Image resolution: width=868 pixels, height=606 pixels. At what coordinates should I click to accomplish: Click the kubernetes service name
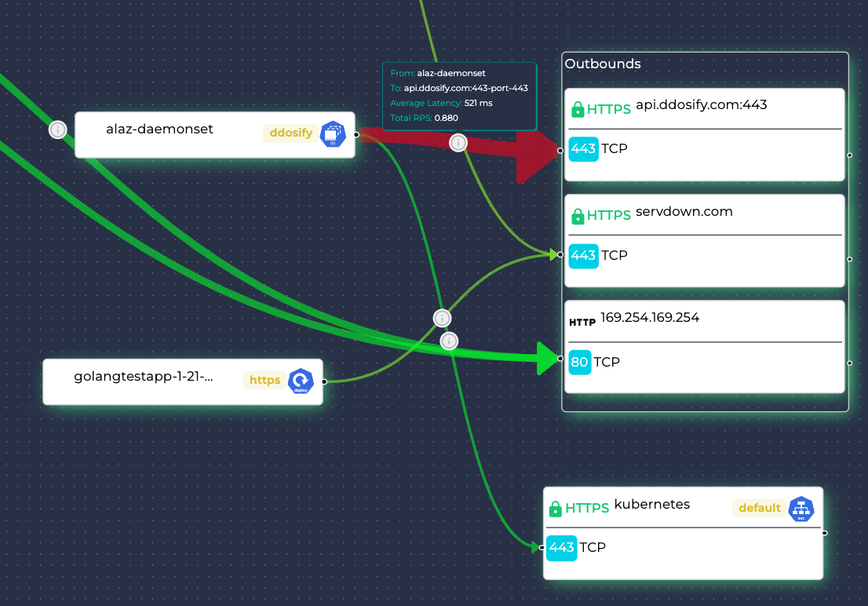point(652,504)
